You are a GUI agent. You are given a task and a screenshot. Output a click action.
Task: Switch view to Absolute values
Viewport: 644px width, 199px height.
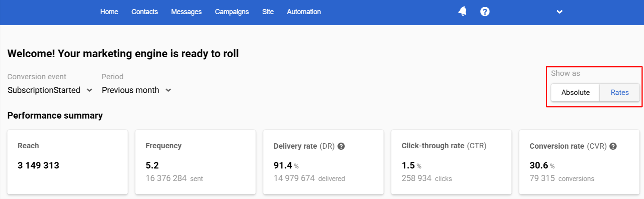pos(575,92)
